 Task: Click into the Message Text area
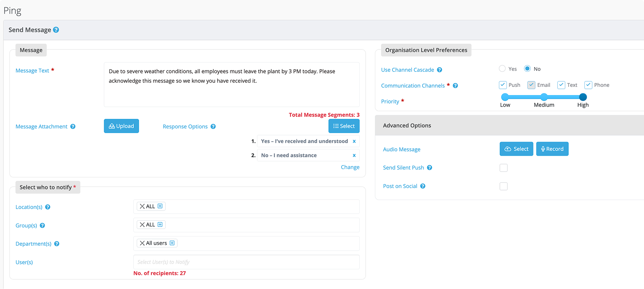pos(231,85)
